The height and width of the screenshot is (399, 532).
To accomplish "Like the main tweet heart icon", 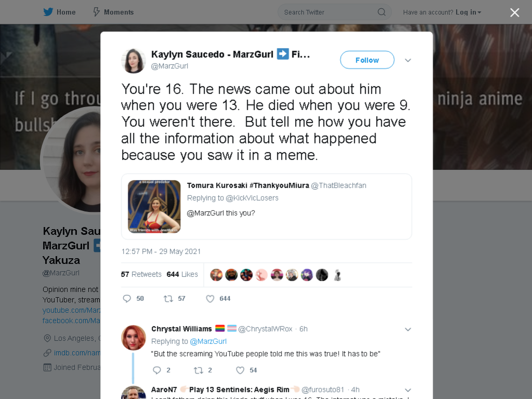I will [x=210, y=299].
